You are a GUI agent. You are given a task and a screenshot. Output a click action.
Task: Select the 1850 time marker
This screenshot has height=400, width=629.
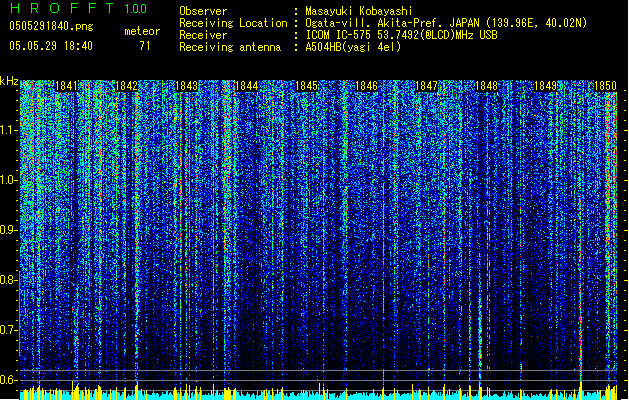point(606,87)
